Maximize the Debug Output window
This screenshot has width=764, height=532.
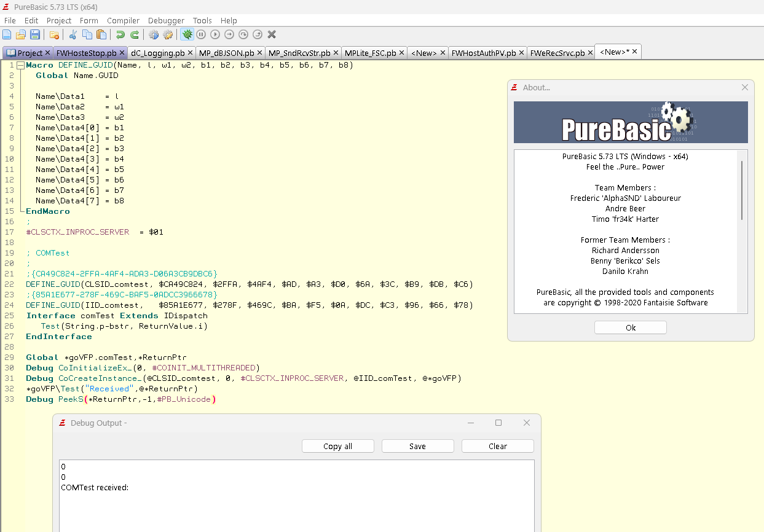(x=498, y=423)
